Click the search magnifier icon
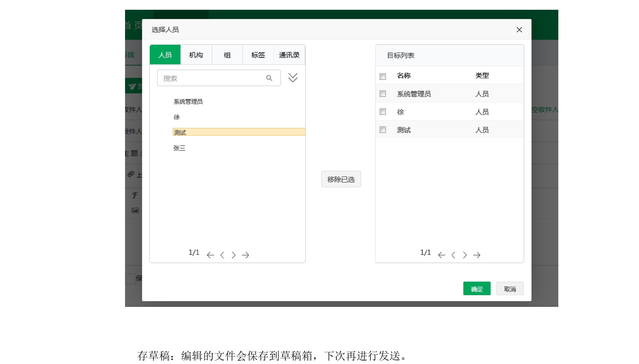Viewport: 639px width, 364px height. 269,78
